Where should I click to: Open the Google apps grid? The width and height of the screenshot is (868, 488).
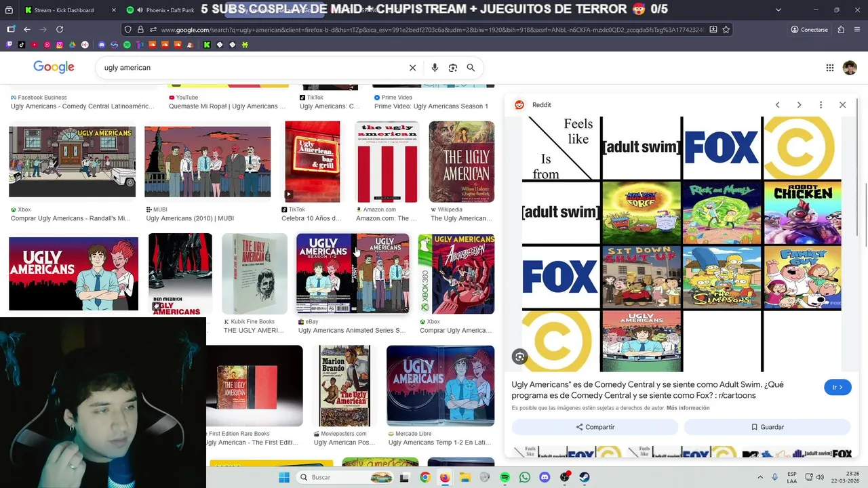pos(830,68)
